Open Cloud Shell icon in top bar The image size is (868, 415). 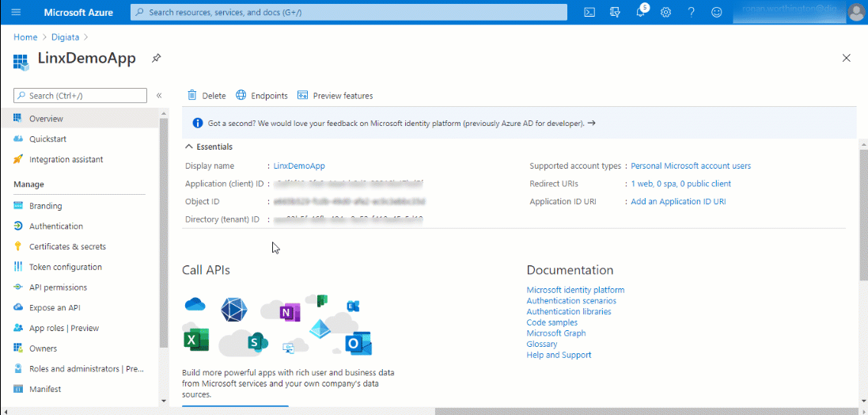589,12
